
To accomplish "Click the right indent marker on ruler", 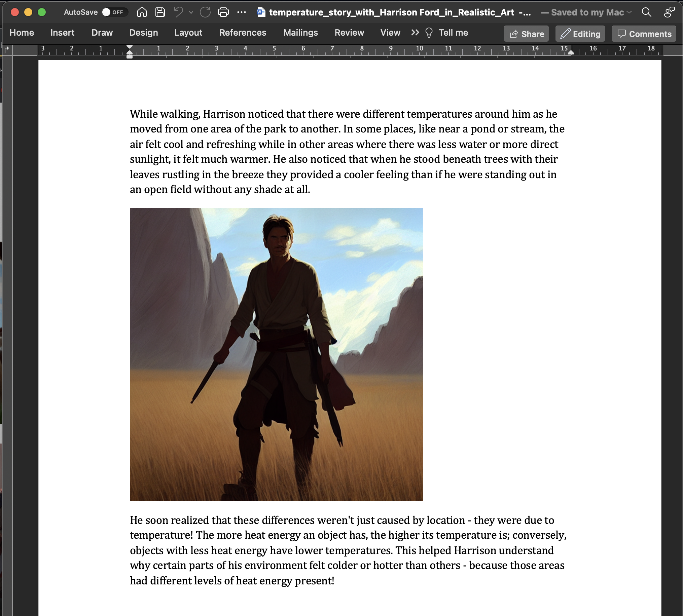I will click(x=571, y=53).
